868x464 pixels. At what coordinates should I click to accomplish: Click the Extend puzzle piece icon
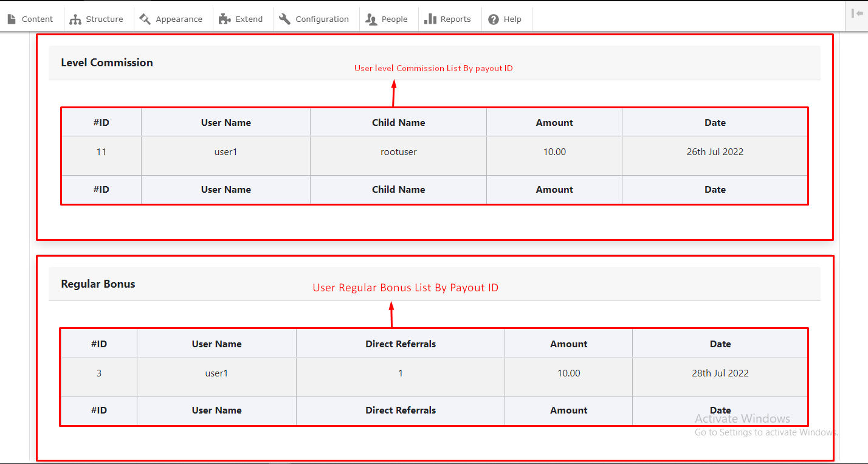click(225, 19)
